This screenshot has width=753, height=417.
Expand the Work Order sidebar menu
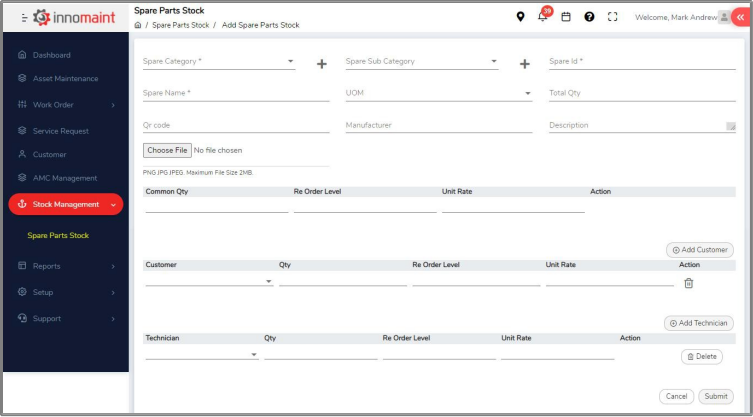tap(66, 105)
